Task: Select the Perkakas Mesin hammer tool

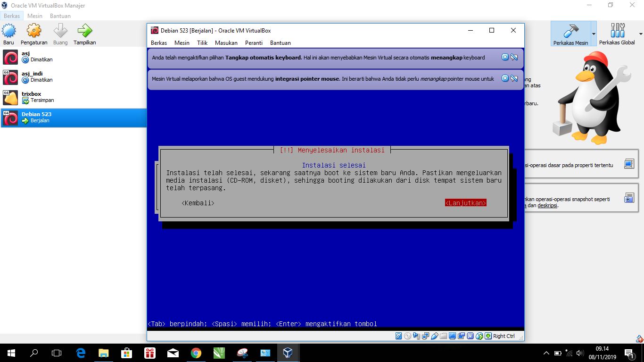Action: click(x=570, y=34)
